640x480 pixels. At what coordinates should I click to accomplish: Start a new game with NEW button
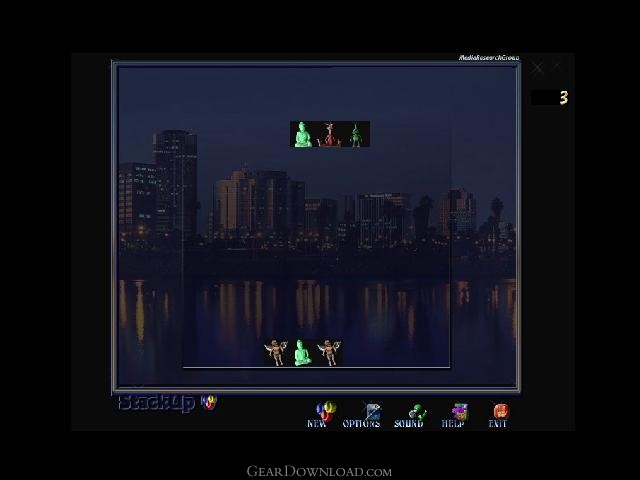pyautogui.click(x=322, y=415)
